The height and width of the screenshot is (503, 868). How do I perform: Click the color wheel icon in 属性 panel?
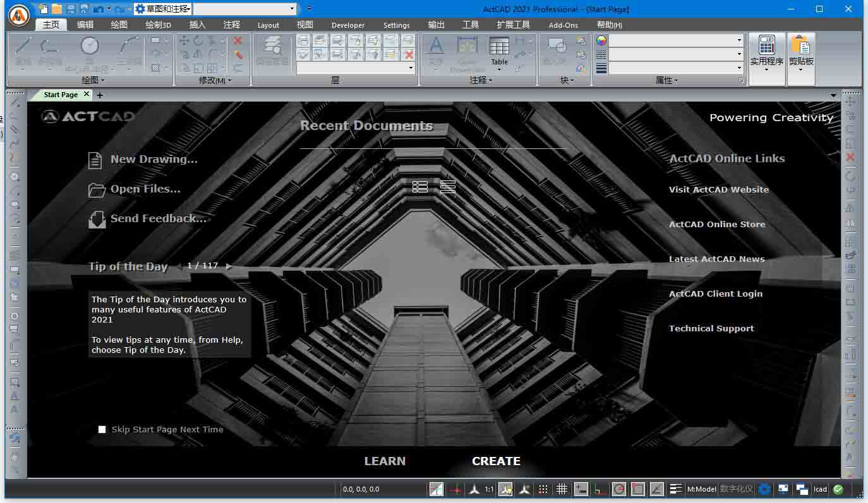coord(601,40)
